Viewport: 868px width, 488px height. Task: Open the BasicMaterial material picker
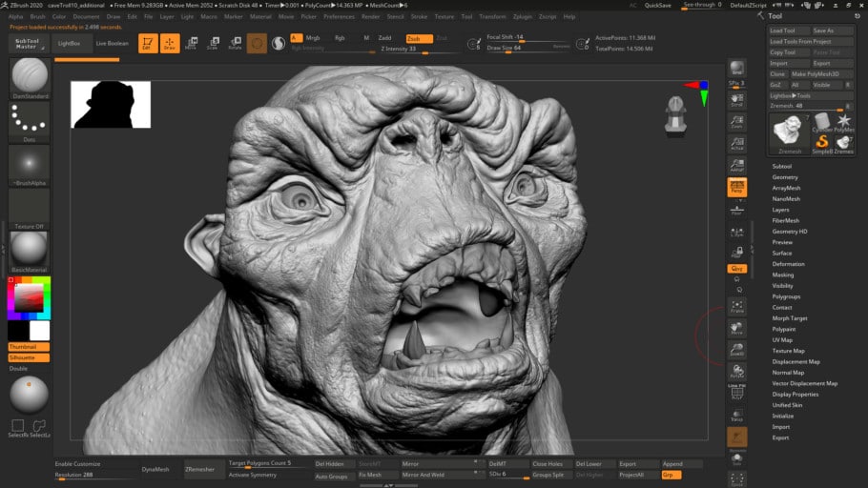pyautogui.click(x=30, y=252)
